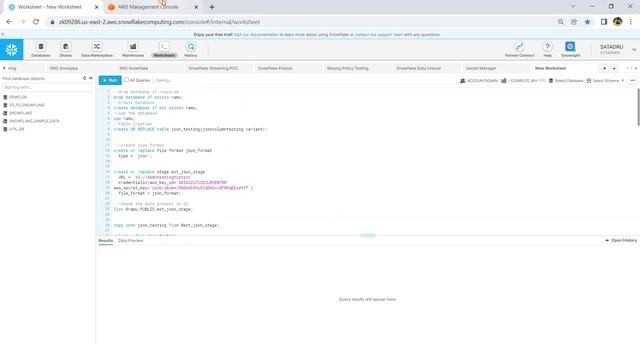Bookmark this page with the star

pyautogui.click(x=587, y=22)
